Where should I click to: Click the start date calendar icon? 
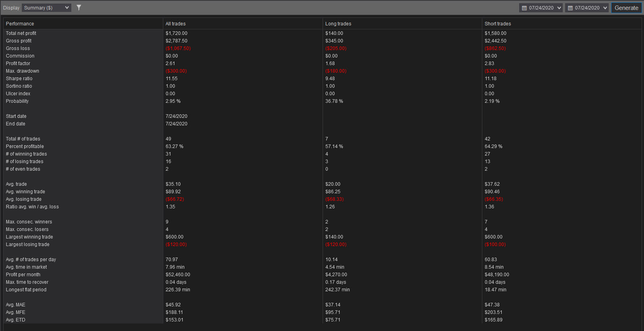click(x=524, y=8)
